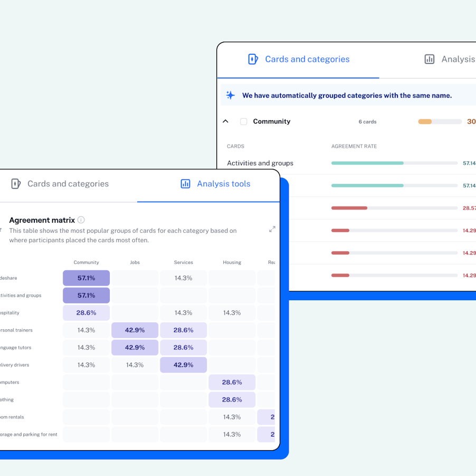Select the 57.1% Rideshare cell under Community

tap(86, 278)
